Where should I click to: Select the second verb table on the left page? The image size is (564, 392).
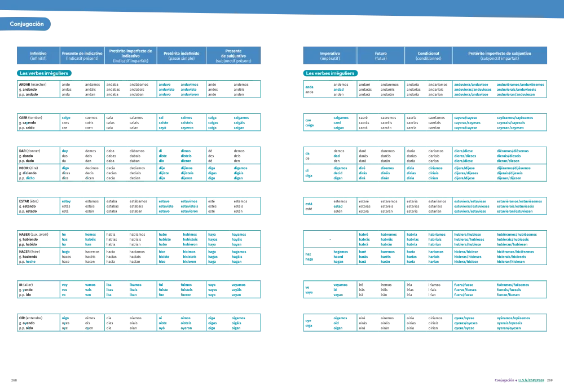click(138, 122)
